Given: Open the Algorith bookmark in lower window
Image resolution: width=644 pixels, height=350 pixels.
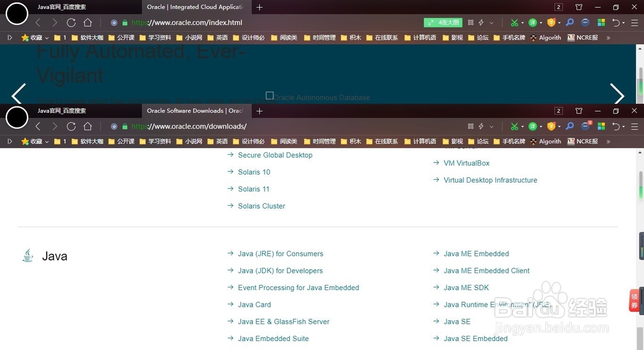Looking at the screenshot, I should (545, 141).
